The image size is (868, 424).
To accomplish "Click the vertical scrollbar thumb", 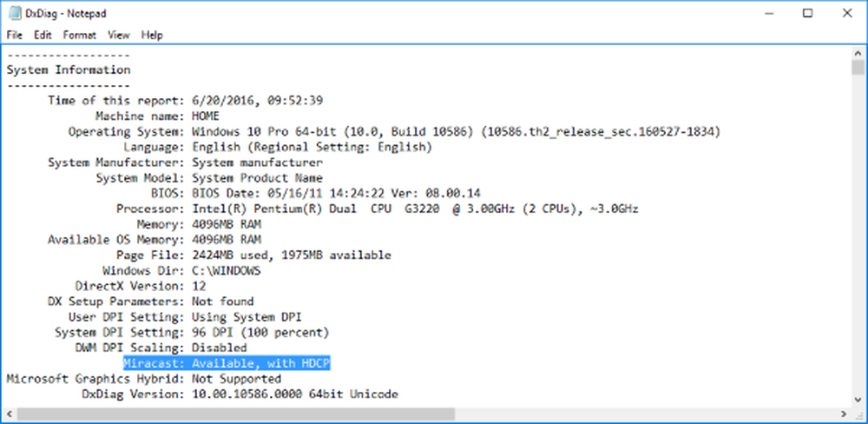I will [858, 68].
